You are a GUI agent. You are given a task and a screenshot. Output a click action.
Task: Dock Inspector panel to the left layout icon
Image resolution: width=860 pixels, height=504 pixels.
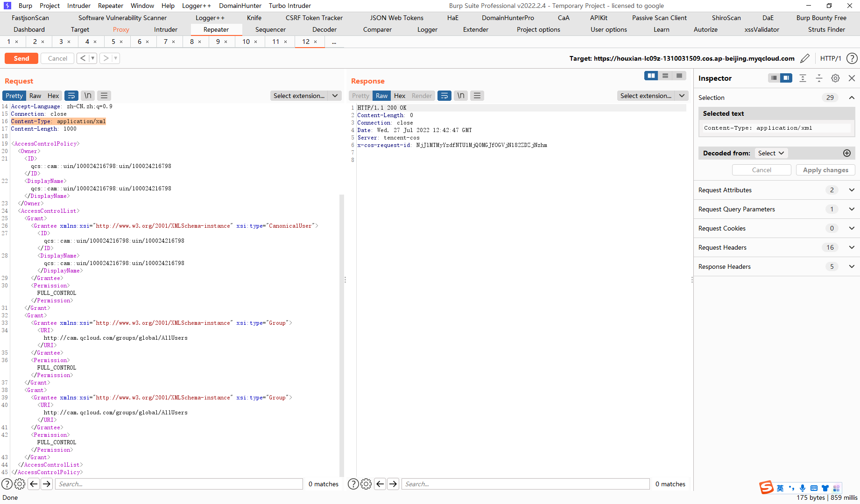point(774,78)
